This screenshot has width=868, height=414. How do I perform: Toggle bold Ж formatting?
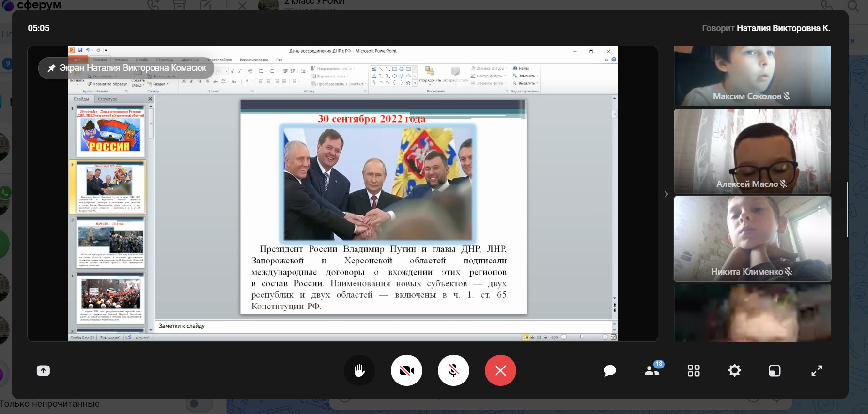[x=184, y=81]
